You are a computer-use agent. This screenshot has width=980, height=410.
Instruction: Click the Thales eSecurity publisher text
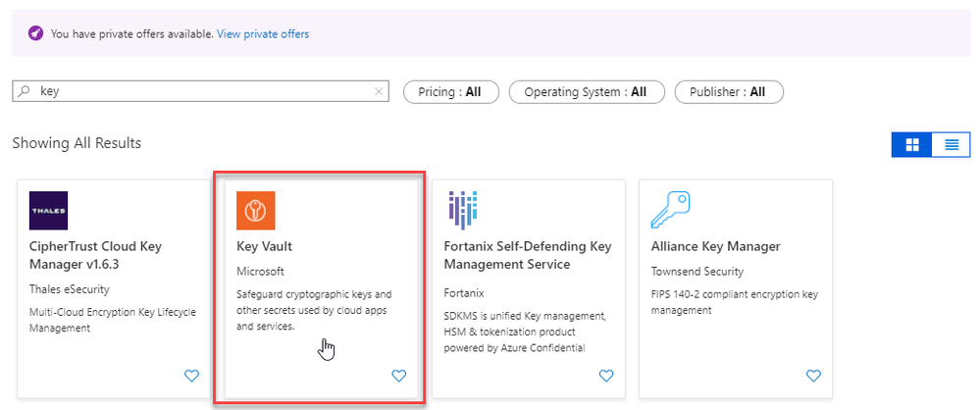click(x=70, y=289)
